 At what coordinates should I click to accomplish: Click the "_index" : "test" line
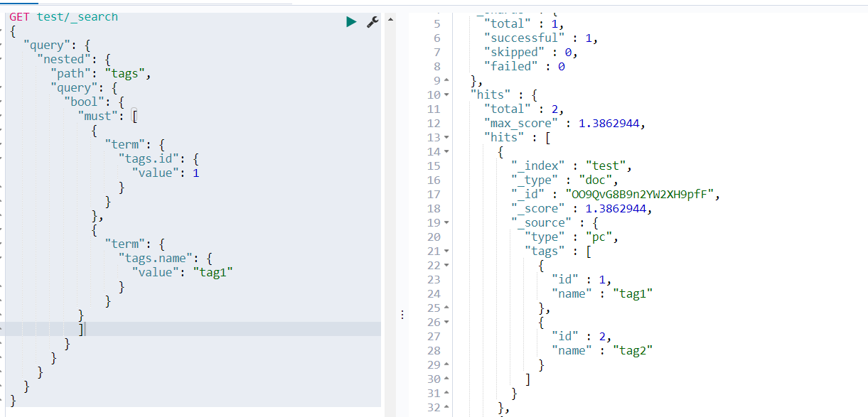(x=572, y=166)
